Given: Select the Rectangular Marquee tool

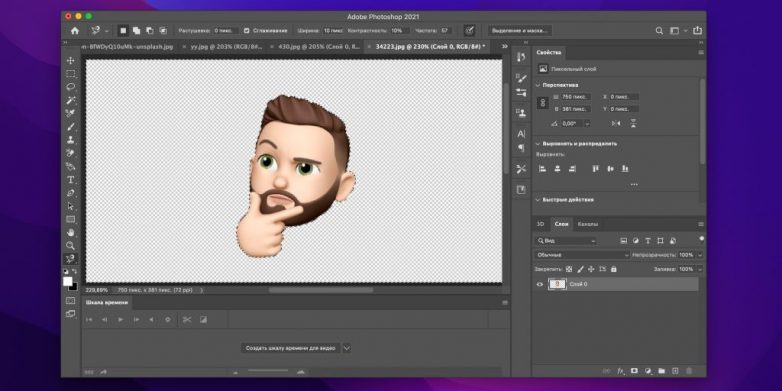Looking at the screenshot, I should pos(70,74).
